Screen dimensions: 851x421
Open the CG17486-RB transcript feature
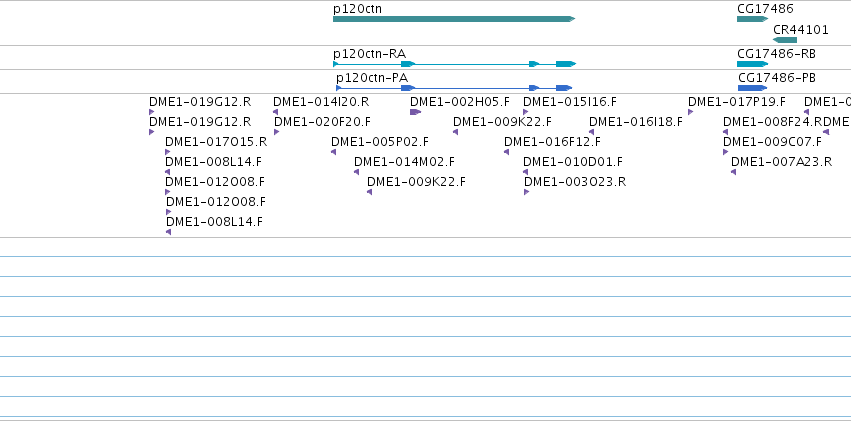[x=753, y=64]
